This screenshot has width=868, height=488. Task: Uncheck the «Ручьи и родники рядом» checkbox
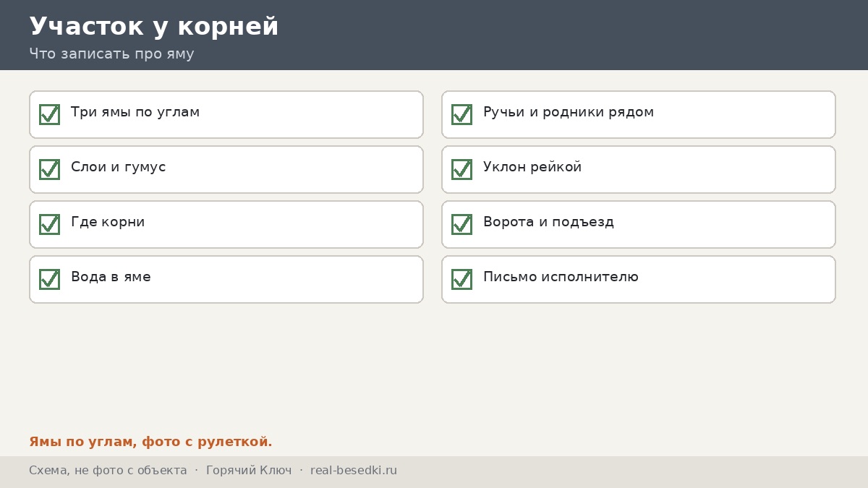tap(461, 114)
